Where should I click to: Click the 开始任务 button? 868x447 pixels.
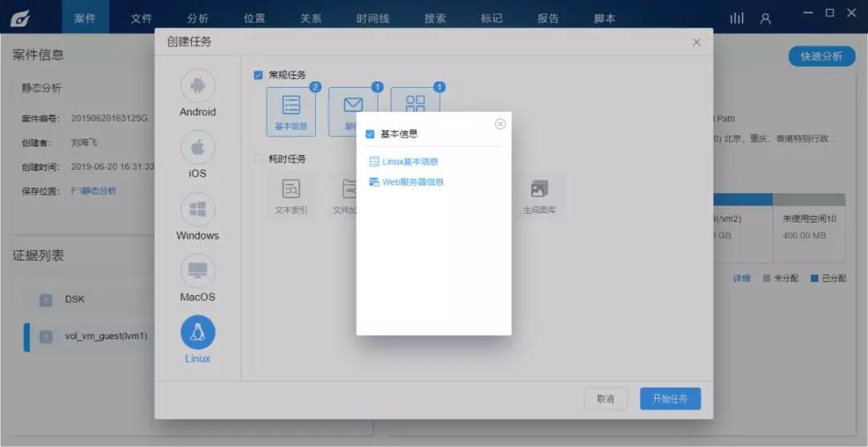pyautogui.click(x=670, y=399)
